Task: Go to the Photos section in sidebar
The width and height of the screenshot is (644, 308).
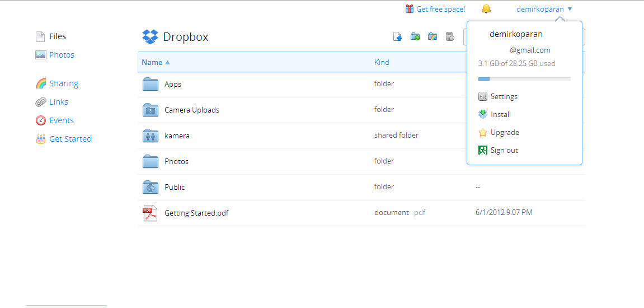Action: (62, 55)
